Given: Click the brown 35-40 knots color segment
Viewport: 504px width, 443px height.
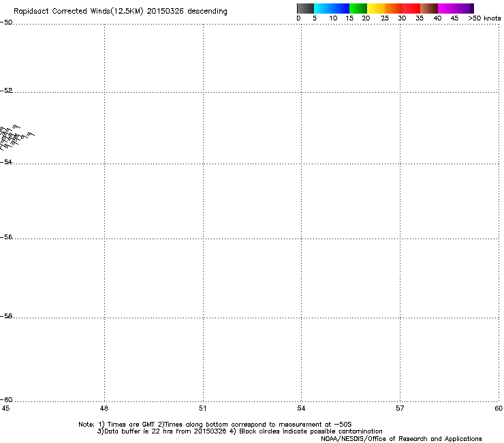Looking at the screenshot, I should pos(429,8).
